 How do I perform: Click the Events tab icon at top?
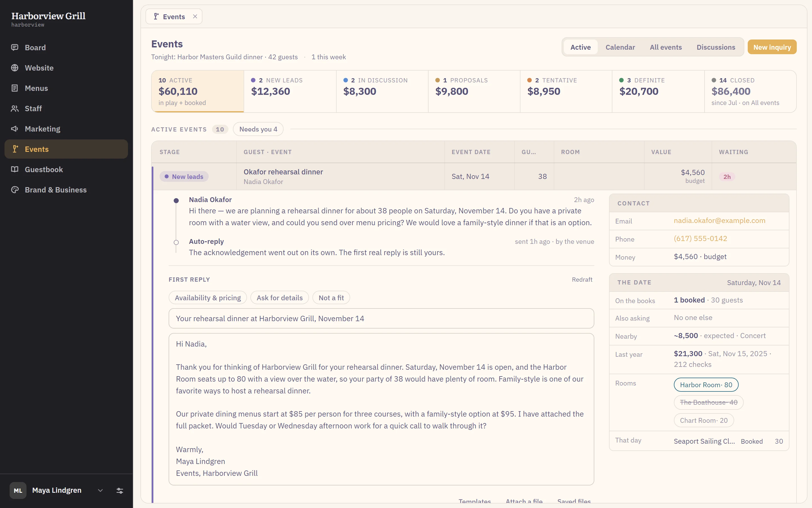(x=156, y=16)
